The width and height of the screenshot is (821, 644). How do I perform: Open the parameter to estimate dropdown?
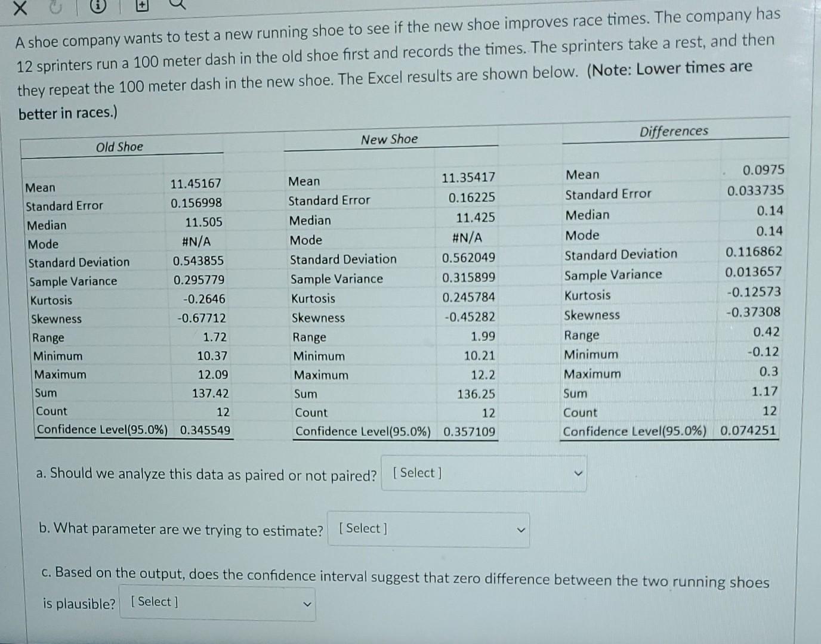coord(428,530)
